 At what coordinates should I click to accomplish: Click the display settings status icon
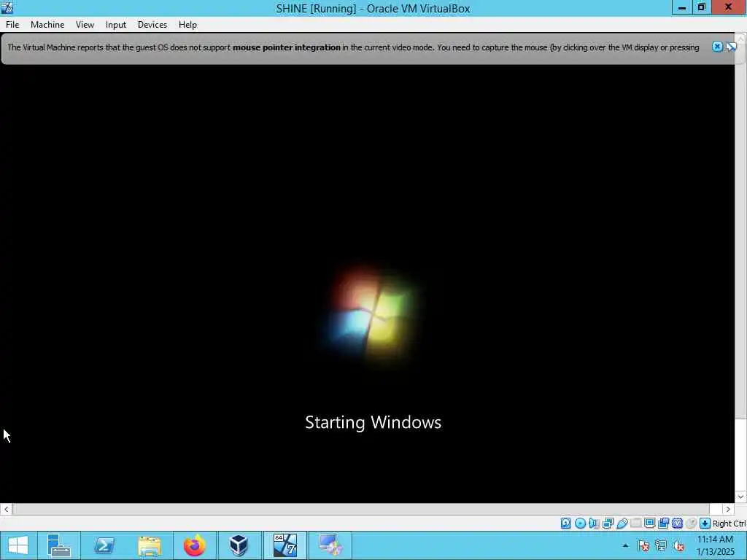[x=649, y=524]
